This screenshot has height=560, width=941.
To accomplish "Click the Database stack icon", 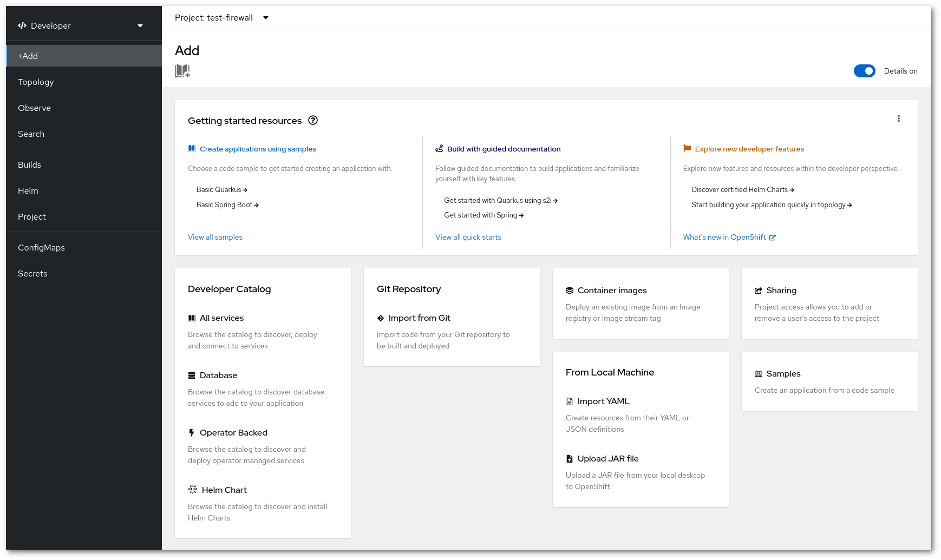I will [192, 375].
